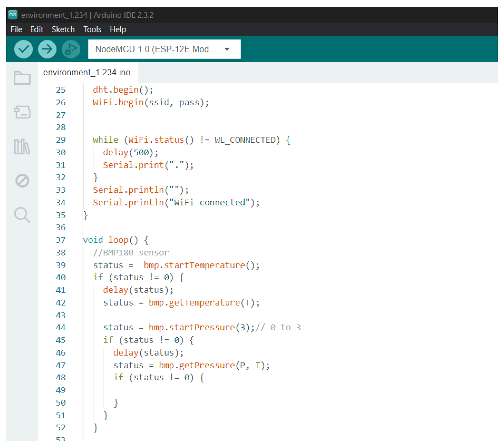This screenshot has width=504, height=448.
Task: Open the Search magnifier in the sidebar
Action: (x=22, y=215)
